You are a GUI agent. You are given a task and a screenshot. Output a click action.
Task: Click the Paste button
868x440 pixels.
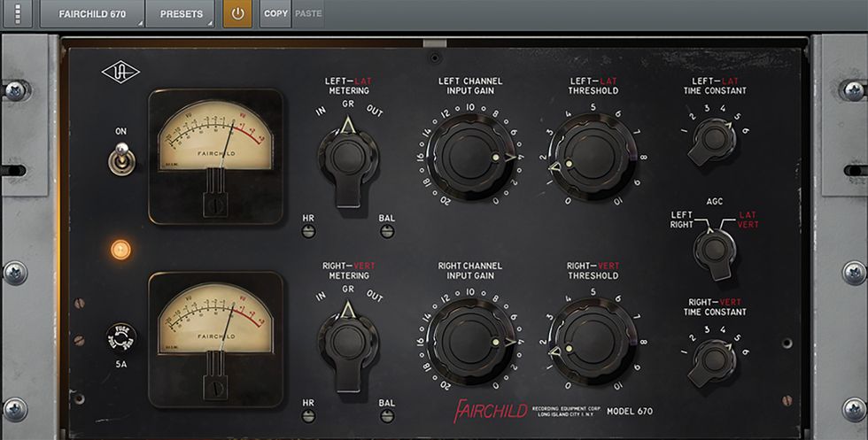point(308,14)
